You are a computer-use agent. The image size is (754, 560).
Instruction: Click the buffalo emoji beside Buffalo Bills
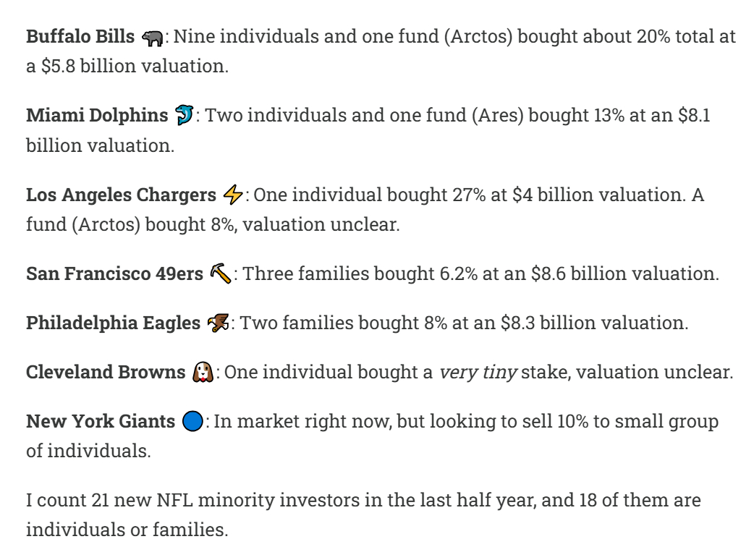point(153,38)
